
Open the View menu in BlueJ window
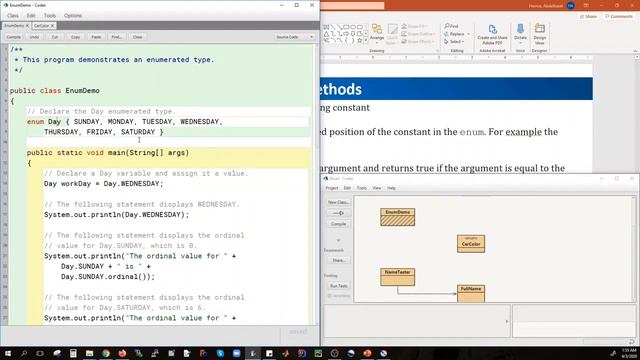pyautogui.click(x=377, y=188)
